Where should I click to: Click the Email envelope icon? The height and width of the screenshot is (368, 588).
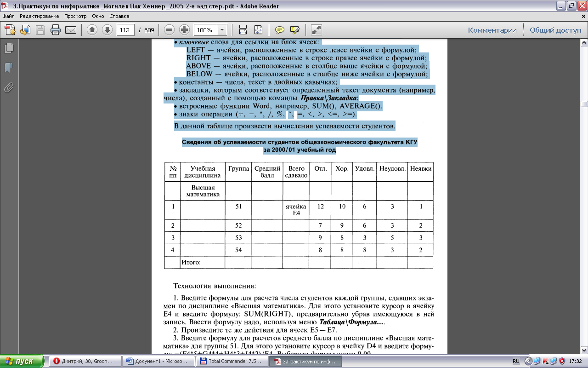(x=71, y=30)
